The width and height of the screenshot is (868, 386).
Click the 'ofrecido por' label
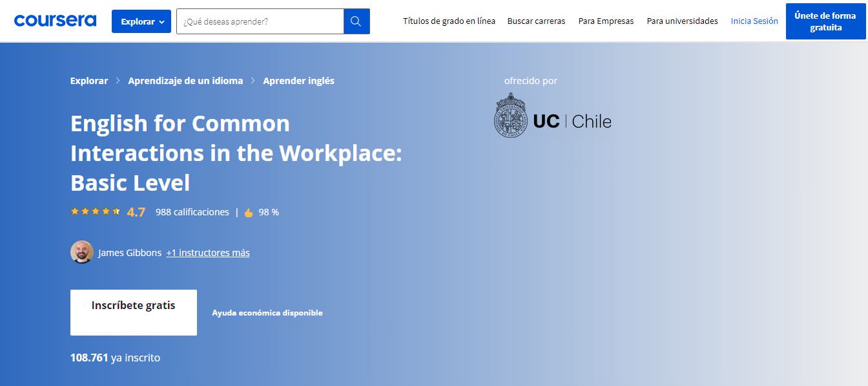(x=531, y=81)
